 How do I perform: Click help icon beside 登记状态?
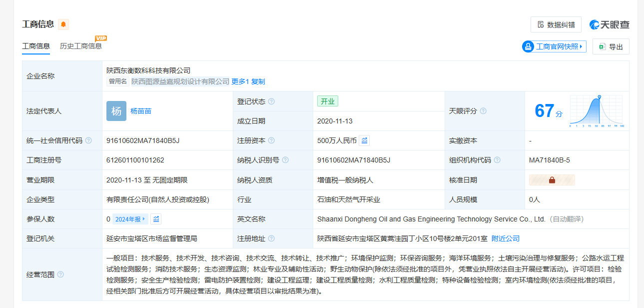point(271,101)
